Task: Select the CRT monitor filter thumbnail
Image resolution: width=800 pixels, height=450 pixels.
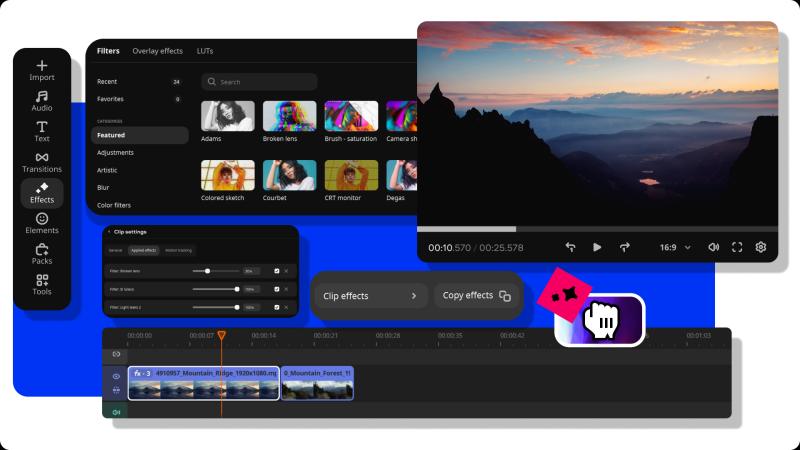Action: [351, 175]
